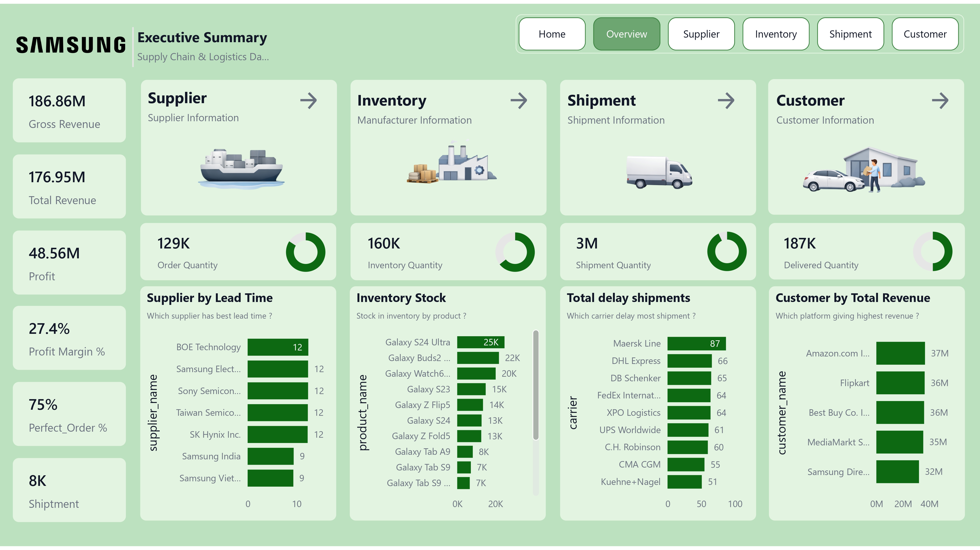Click the 'CMA CGM' carrier label
Viewport: 980px width, 550px height.
(639, 464)
